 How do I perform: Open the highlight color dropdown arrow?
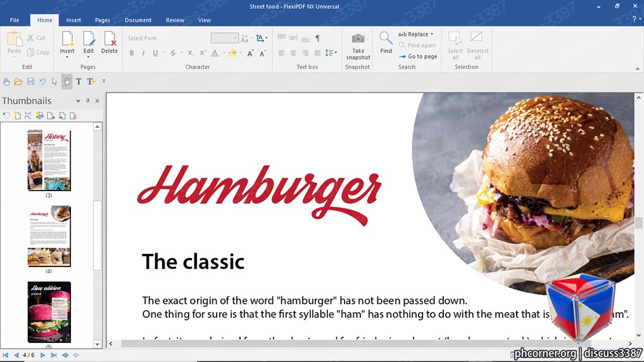241,53
